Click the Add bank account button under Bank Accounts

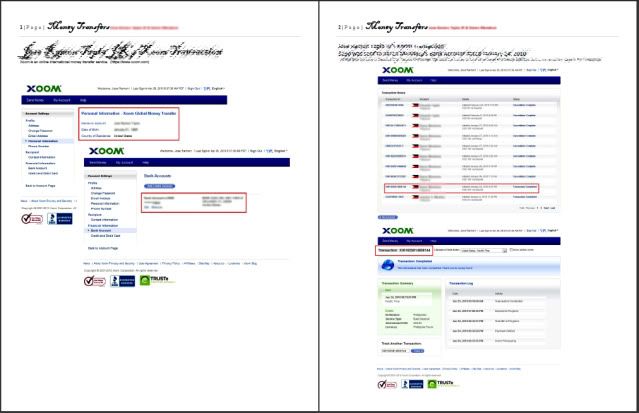(160, 186)
